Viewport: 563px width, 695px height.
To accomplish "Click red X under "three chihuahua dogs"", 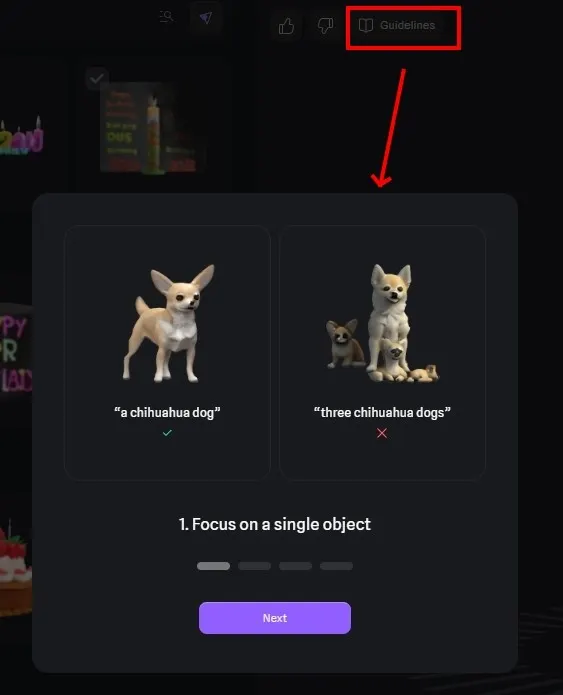I will [x=382, y=433].
